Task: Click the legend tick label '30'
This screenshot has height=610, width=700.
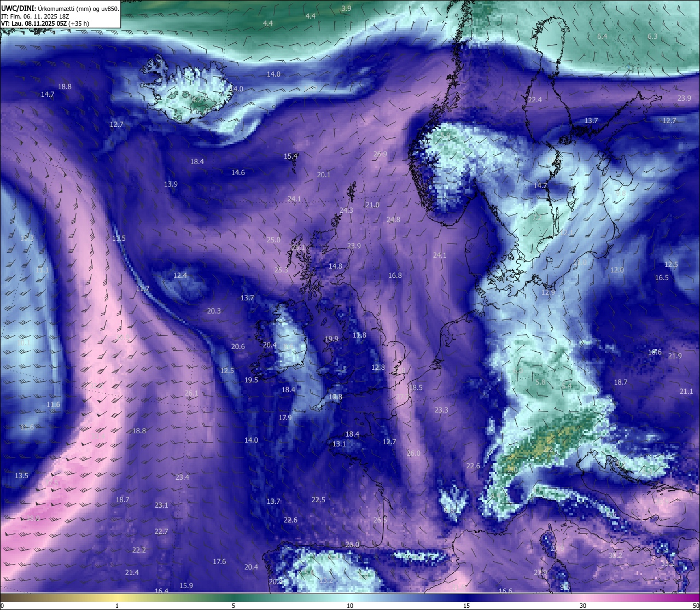Action: [x=583, y=606]
